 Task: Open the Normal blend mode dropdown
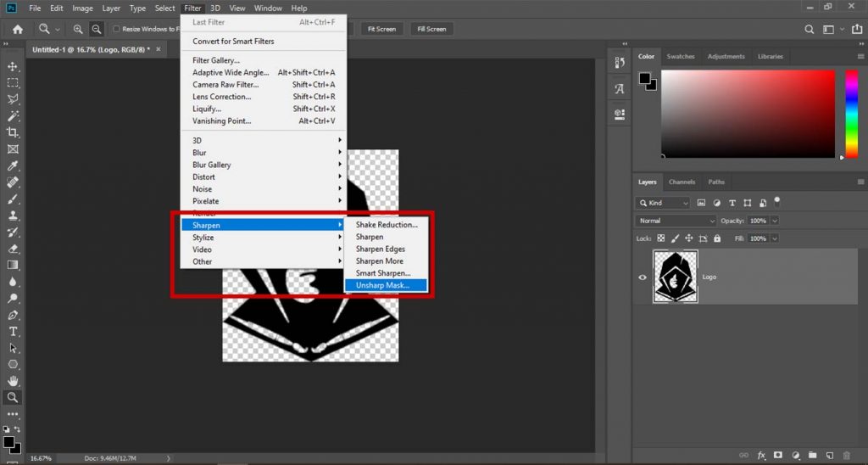pos(676,221)
